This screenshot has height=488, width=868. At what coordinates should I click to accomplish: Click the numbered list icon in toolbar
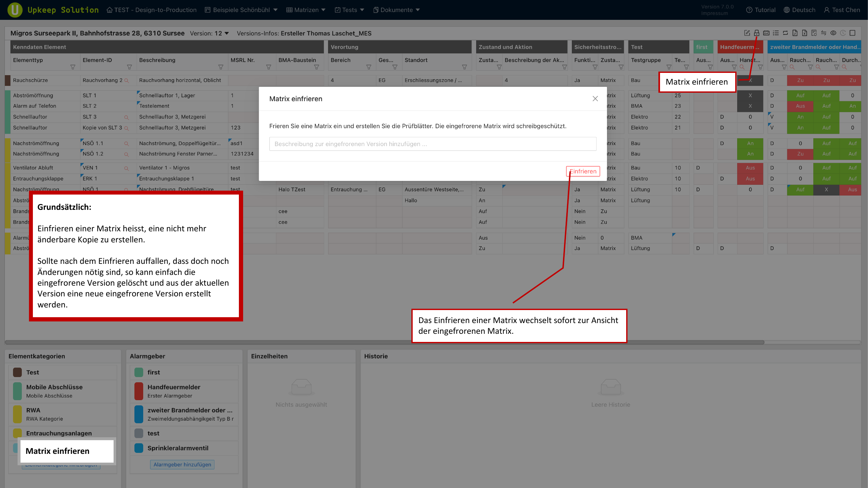click(x=776, y=33)
